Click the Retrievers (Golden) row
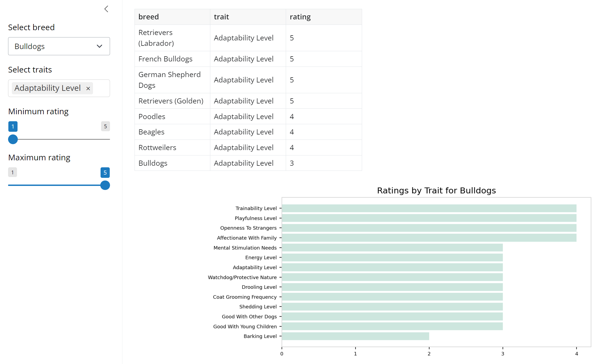 pos(171,101)
